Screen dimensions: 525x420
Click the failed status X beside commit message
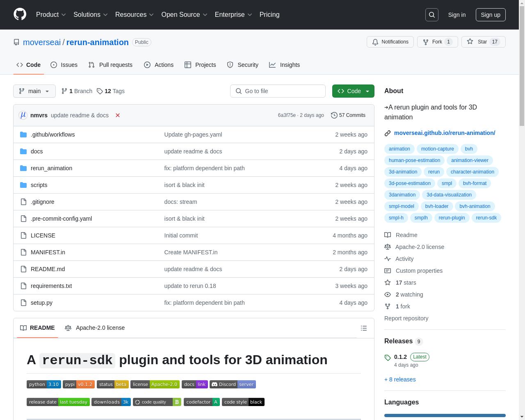point(118,115)
